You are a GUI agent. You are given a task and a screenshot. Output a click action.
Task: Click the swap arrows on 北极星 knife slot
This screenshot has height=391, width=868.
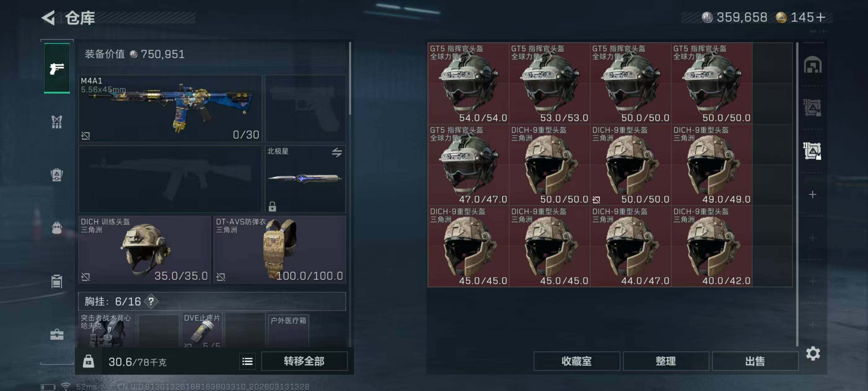click(x=337, y=152)
